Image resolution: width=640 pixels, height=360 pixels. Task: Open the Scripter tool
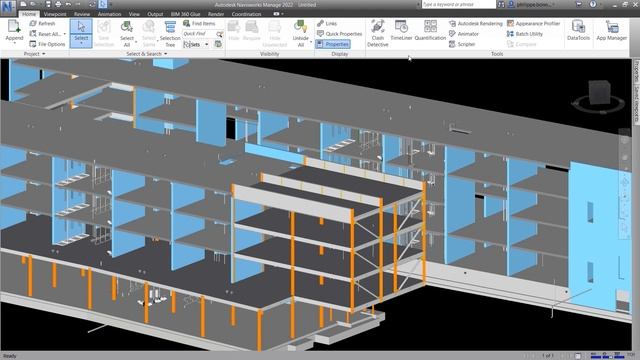click(x=462, y=44)
